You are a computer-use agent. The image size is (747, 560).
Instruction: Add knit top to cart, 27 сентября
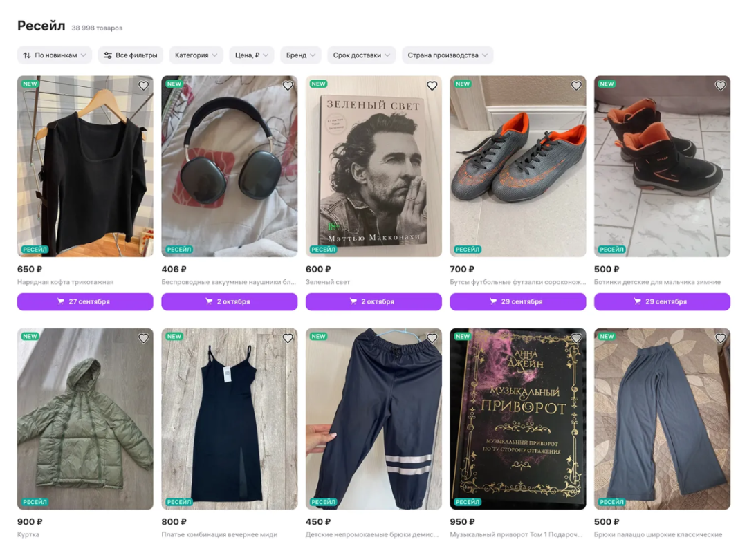point(85,301)
